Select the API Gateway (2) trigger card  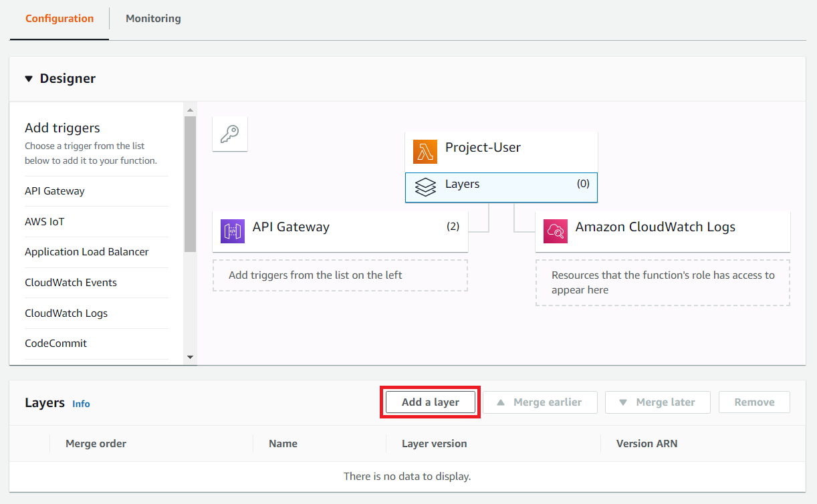(x=340, y=231)
